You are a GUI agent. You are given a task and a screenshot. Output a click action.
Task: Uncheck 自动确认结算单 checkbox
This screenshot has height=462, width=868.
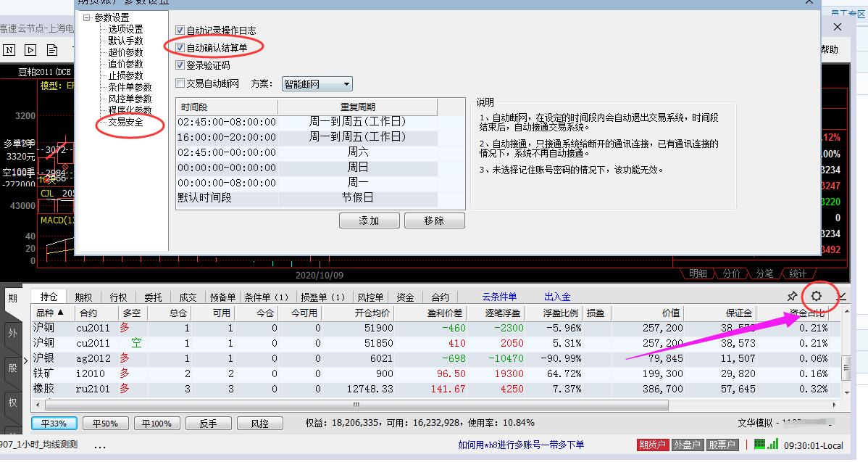click(x=180, y=48)
